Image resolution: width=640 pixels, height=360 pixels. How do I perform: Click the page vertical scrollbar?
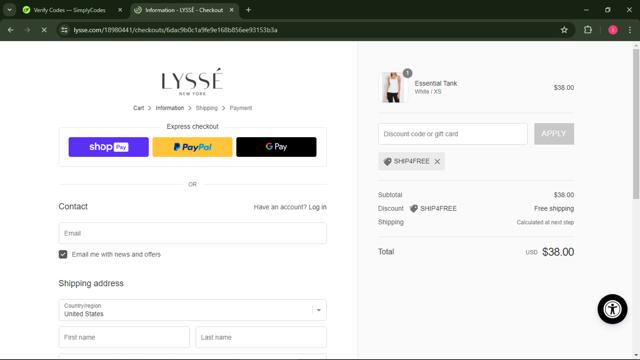tap(636, 124)
